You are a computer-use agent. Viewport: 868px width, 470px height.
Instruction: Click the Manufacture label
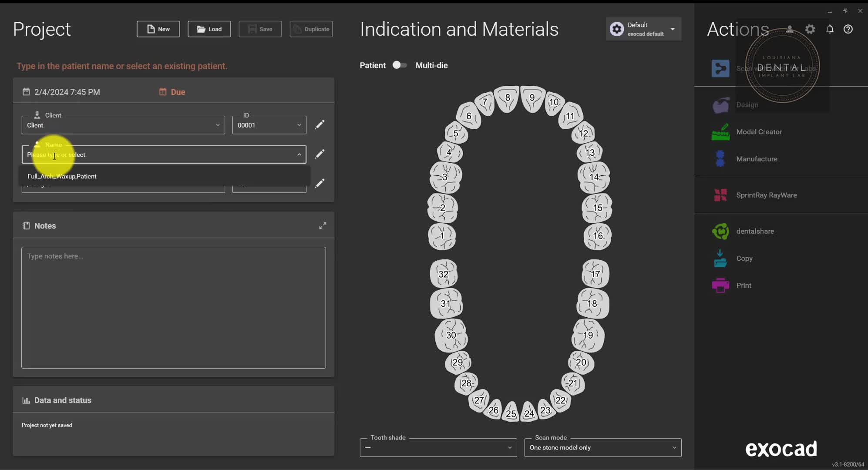[x=757, y=159]
